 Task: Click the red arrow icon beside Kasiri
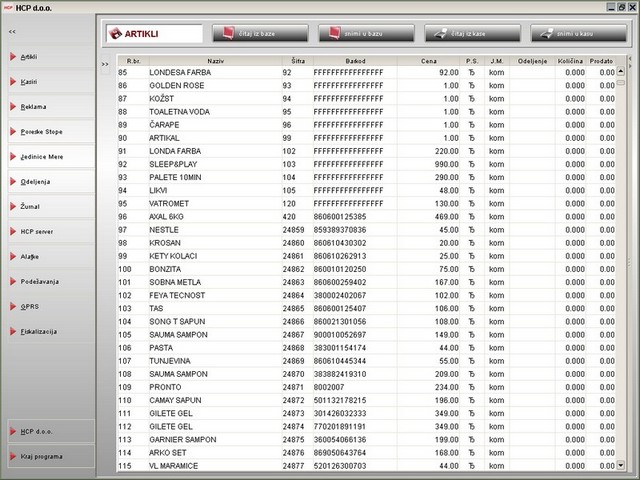click(13, 81)
